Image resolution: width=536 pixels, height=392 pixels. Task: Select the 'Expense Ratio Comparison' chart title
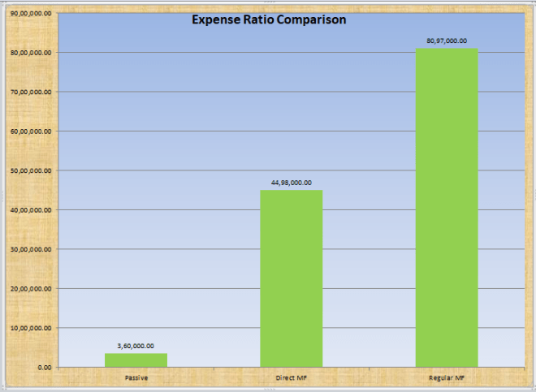(269, 19)
